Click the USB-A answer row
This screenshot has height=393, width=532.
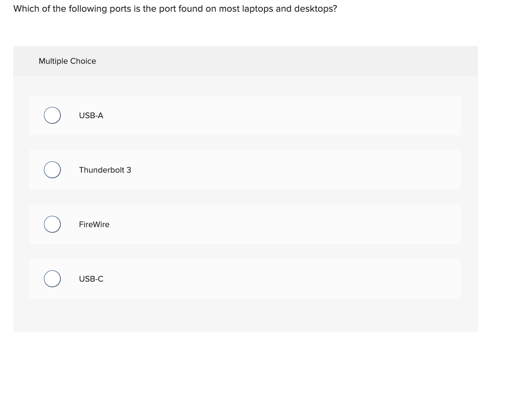pyautogui.click(x=245, y=115)
